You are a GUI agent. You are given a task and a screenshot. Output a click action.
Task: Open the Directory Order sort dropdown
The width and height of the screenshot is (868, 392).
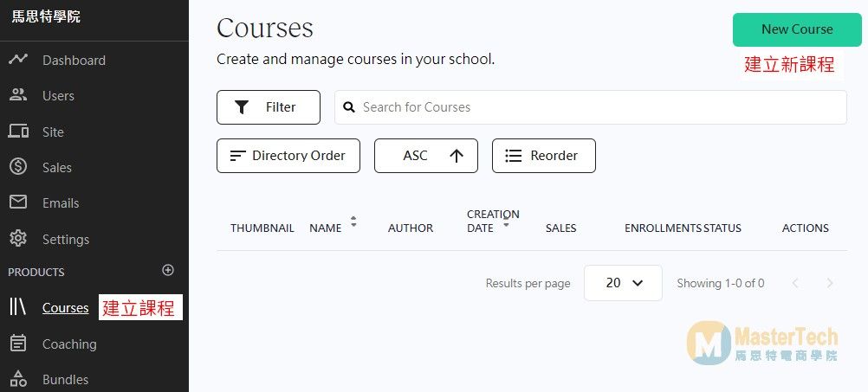(x=288, y=156)
